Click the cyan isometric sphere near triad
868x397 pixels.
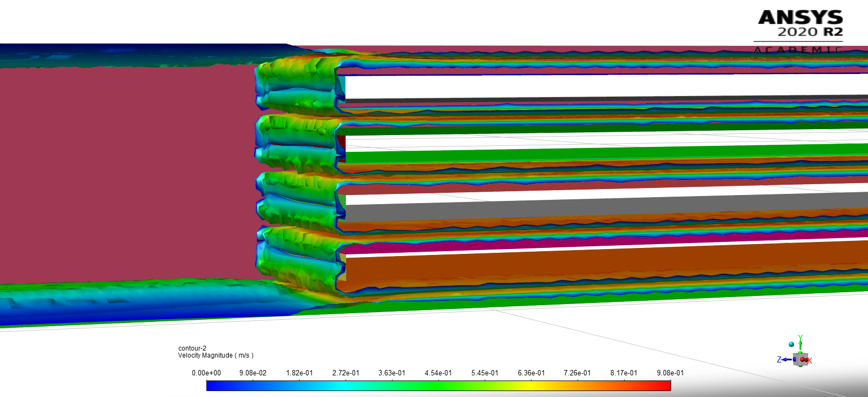click(x=791, y=344)
